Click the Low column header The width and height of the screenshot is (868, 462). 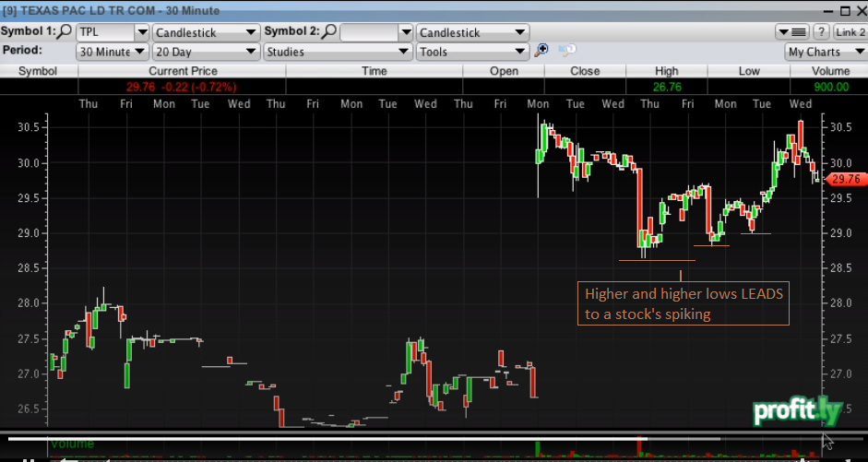point(748,71)
